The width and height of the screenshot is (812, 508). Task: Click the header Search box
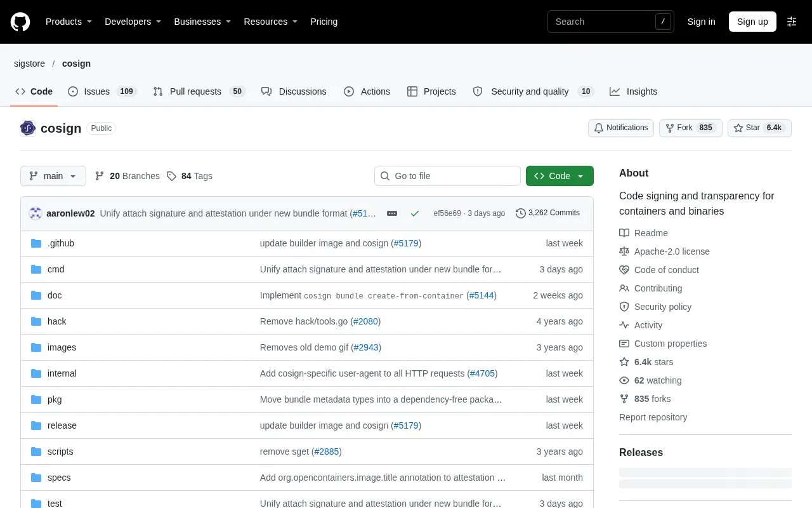tap(611, 22)
